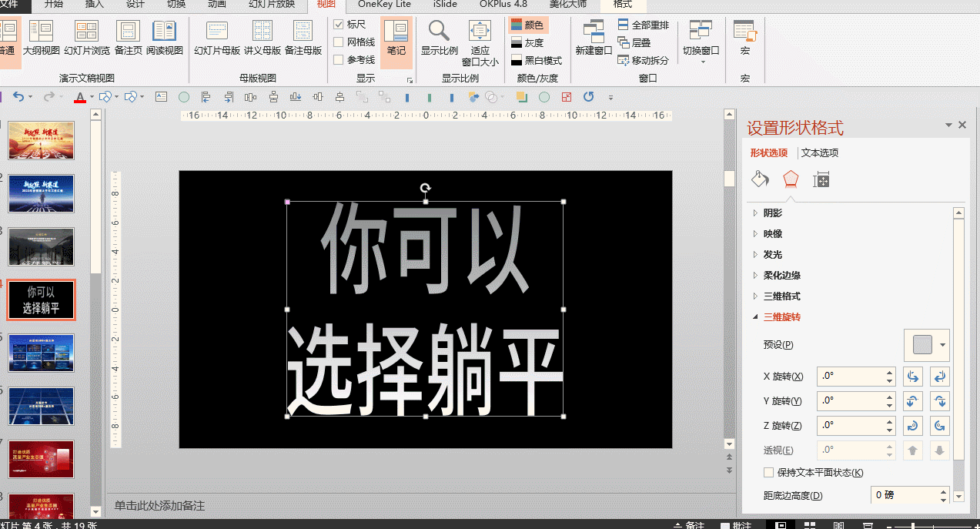980x529 pixels.
Task: Click Undo in quick access toolbar
Action: [18, 97]
